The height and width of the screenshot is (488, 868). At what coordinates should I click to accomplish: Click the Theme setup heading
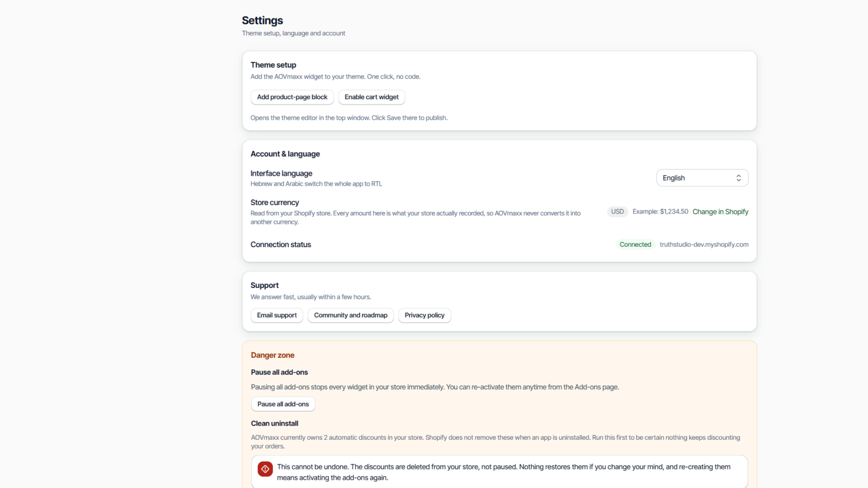(x=273, y=65)
